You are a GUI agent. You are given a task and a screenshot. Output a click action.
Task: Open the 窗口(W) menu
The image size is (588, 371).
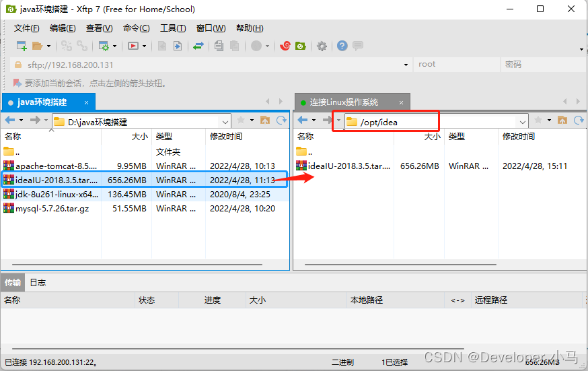pos(211,28)
